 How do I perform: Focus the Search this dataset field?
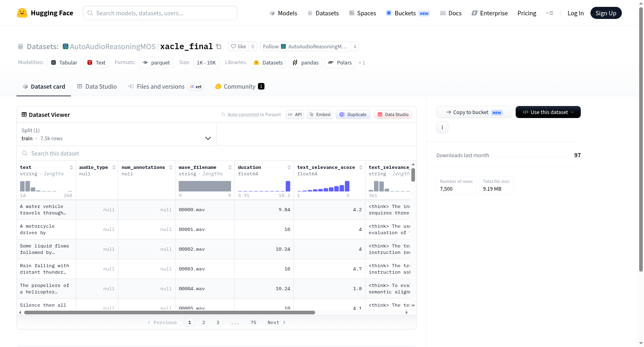(217, 153)
